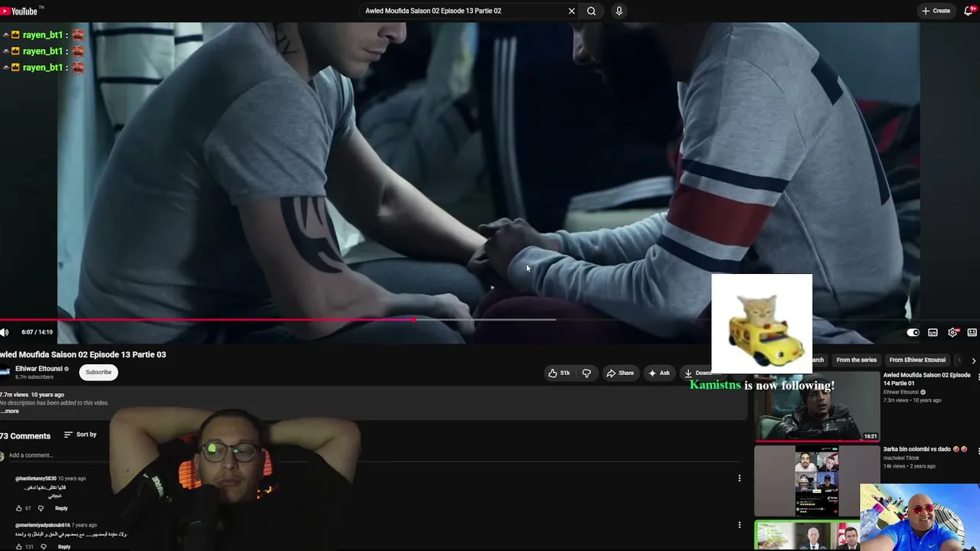Open the 3arka bin colombi vs dado title

coord(925,449)
